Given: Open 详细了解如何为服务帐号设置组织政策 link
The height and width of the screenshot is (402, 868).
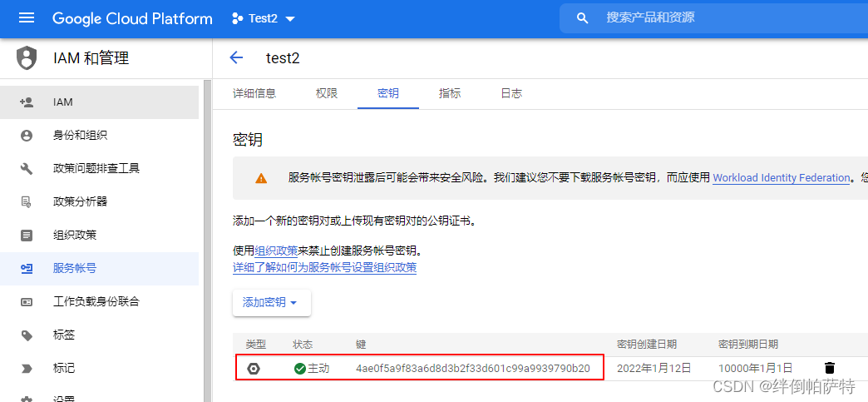Looking at the screenshot, I should 324,268.
